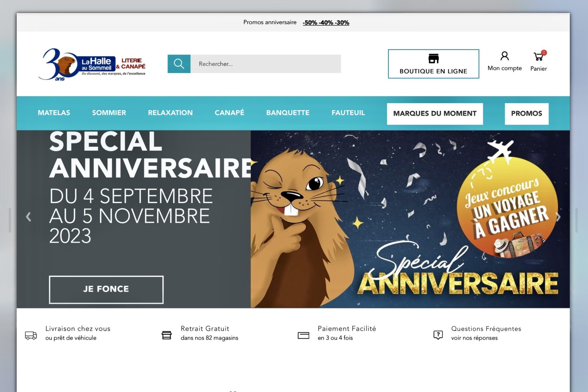The width and height of the screenshot is (588, 392).
Task: Click the JE FONCE button
Action: (x=106, y=289)
